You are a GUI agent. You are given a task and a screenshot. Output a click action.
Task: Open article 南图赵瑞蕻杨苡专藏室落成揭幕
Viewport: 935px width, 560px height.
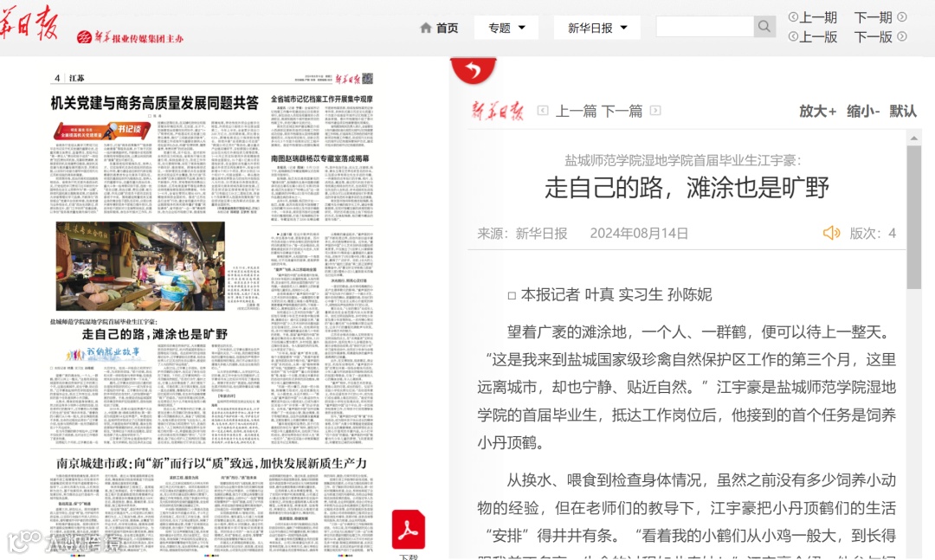(319, 158)
